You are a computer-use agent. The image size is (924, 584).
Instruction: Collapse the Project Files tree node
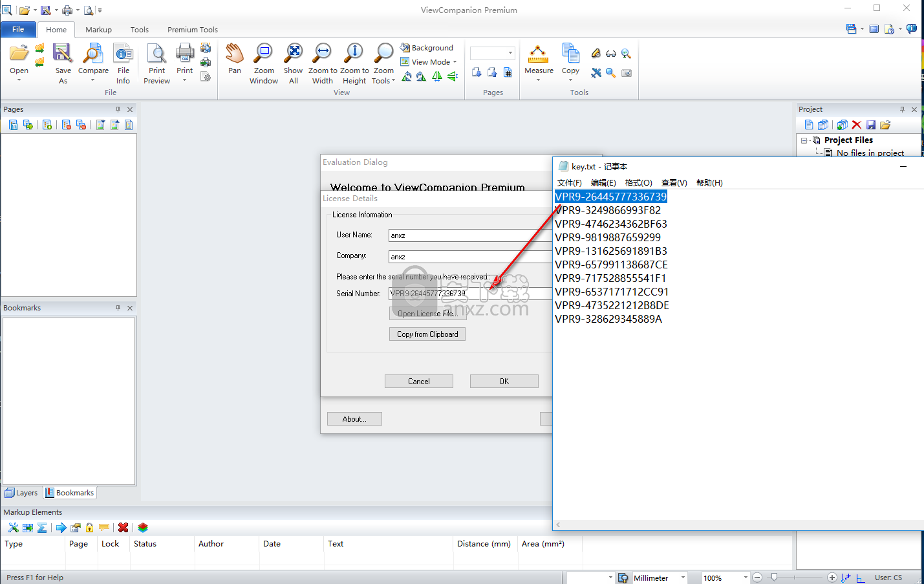(804, 140)
